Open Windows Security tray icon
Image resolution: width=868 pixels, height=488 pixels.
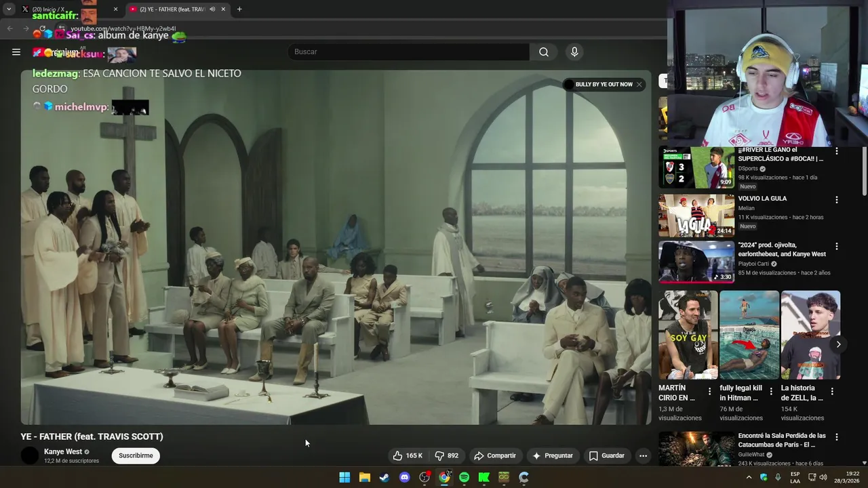764,477
